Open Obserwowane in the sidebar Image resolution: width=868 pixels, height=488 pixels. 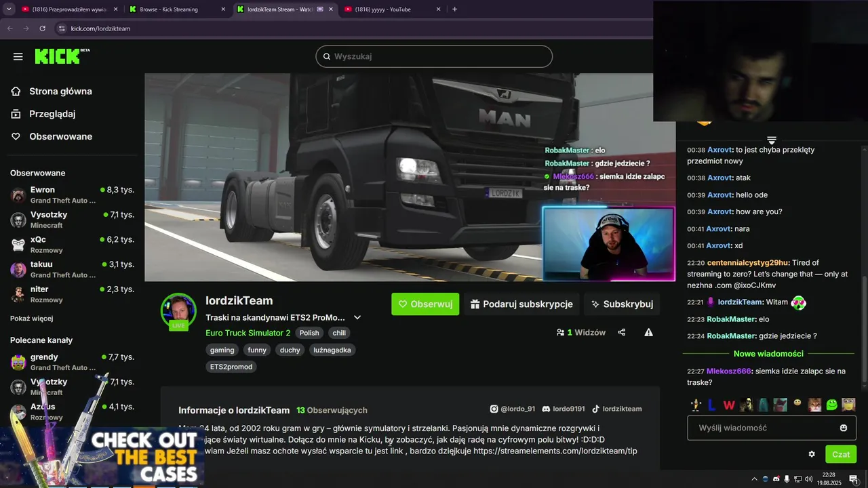60,136
